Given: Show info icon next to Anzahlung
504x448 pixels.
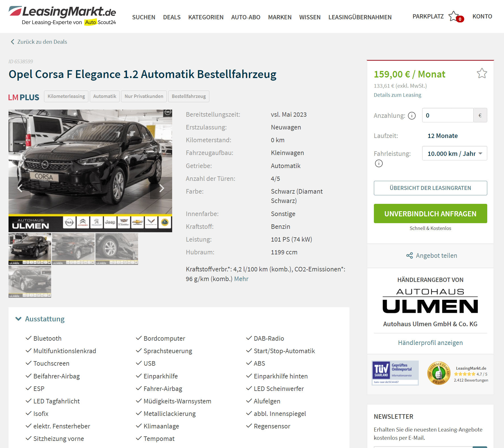Looking at the screenshot, I should pyautogui.click(x=412, y=116).
